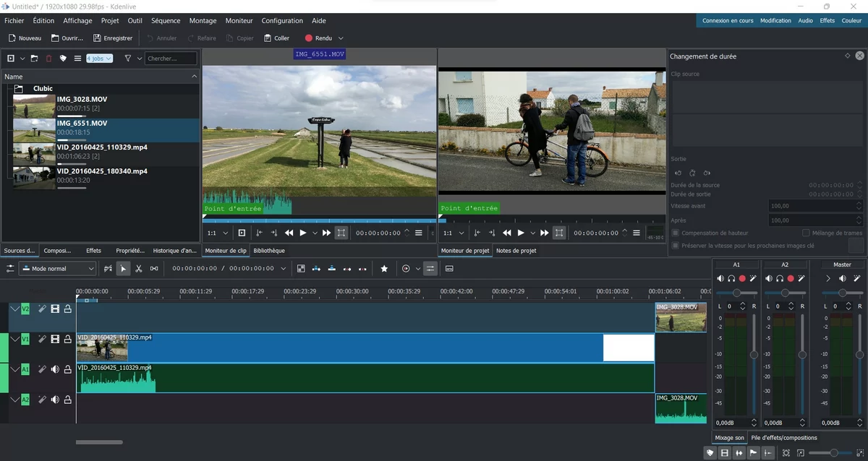
Task: Expand the Master channel arrow in mixer
Action: click(x=828, y=278)
